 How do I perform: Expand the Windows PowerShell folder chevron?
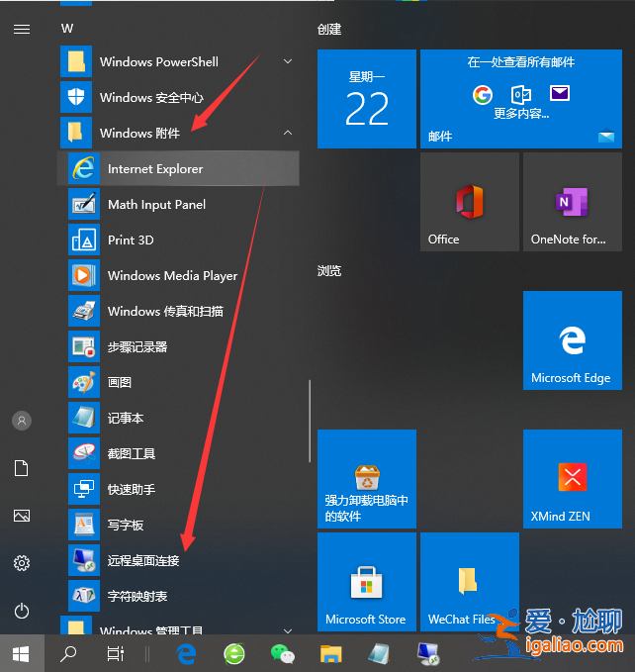tap(288, 61)
